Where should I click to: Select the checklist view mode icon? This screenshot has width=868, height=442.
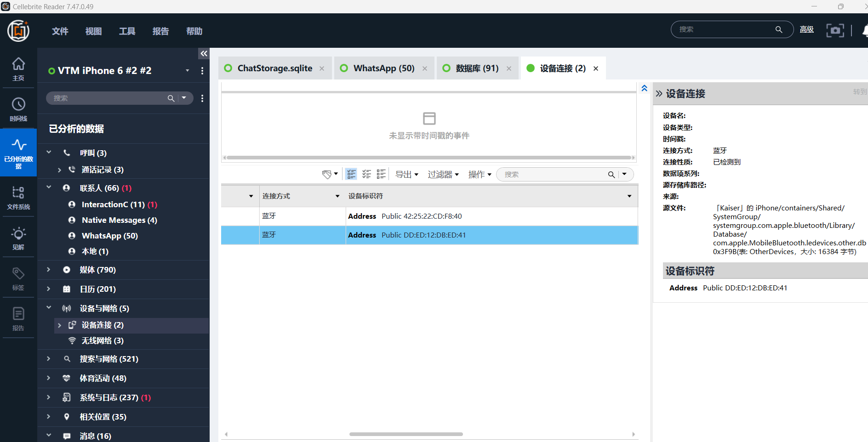tap(366, 174)
